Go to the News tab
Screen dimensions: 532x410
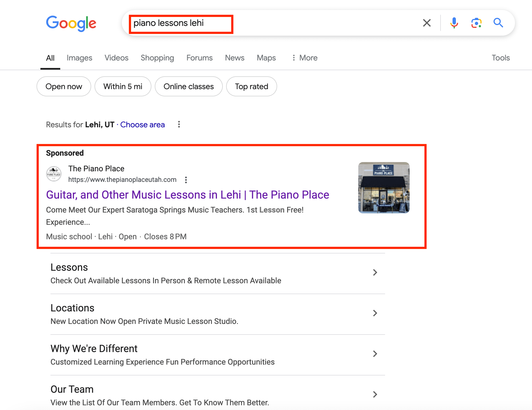tap(235, 58)
